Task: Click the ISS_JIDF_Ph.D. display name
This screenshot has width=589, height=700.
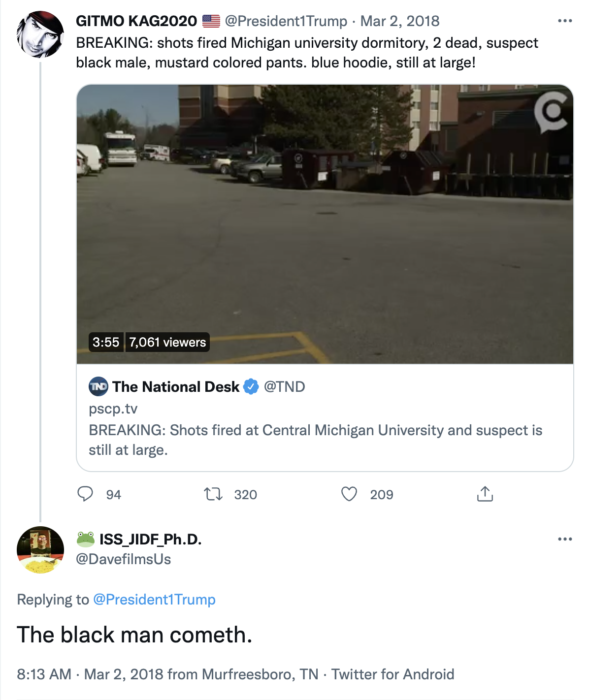Action: (150, 540)
